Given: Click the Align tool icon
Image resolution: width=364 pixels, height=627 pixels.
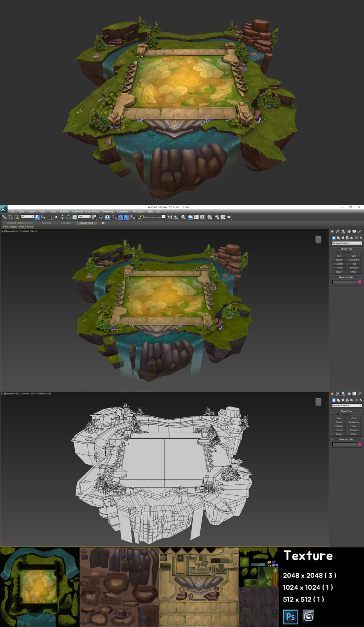Looking at the screenshot, I should [x=176, y=217].
